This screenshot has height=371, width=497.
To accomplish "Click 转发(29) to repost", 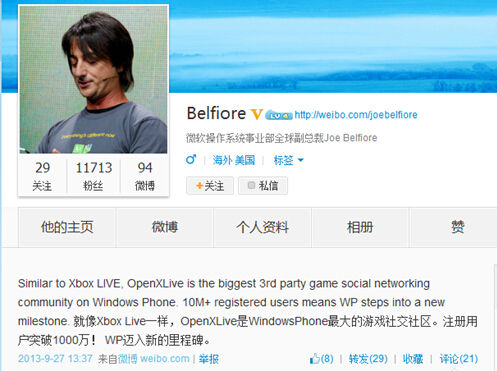I will click(368, 359).
